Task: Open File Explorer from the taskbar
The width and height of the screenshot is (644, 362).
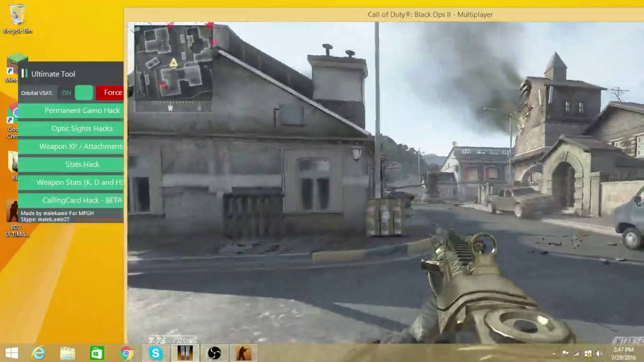Action: (67, 353)
